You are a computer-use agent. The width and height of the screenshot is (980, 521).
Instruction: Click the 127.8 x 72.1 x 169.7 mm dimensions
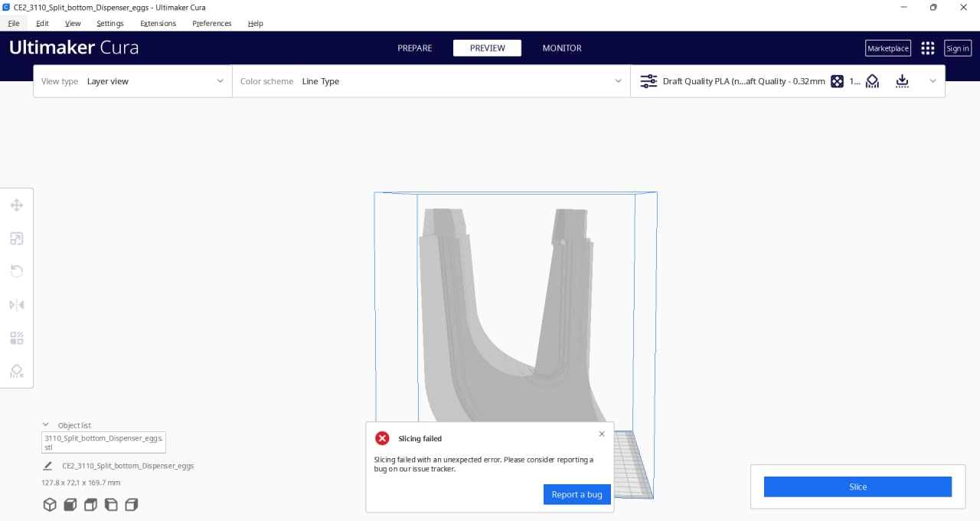pos(80,483)
